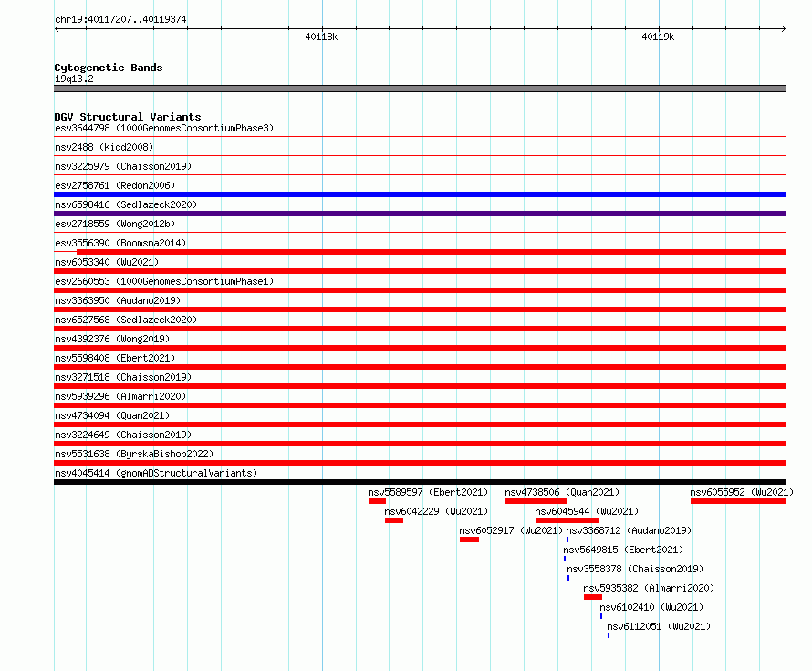Click the 19q13.2 band label
This screenshot has width=812, height=671.
point(74,79)
